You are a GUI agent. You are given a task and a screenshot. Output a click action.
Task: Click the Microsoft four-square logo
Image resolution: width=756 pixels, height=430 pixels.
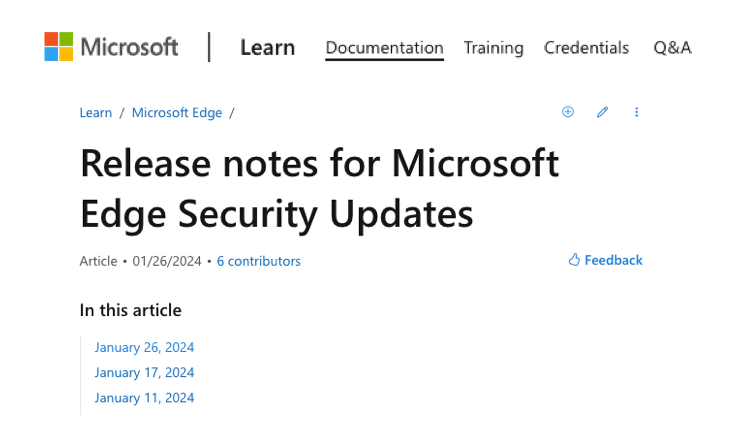[59, 47]
